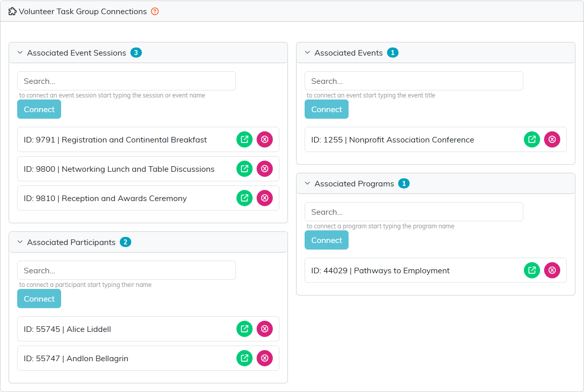Open Registration and Continental Breakfast session link
This screenshot has width=584, height=392.
coord(245,139)
